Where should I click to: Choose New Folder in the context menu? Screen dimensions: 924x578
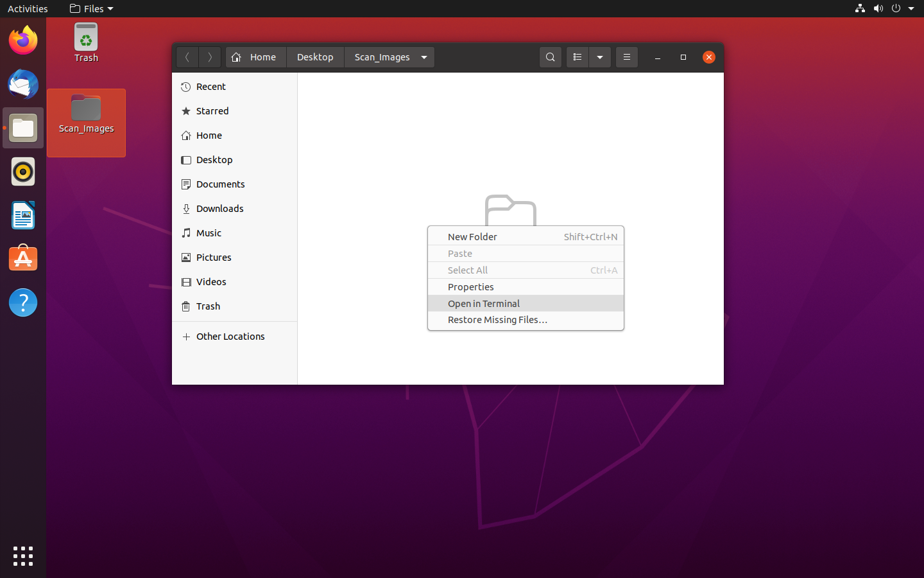coord(472,236)
